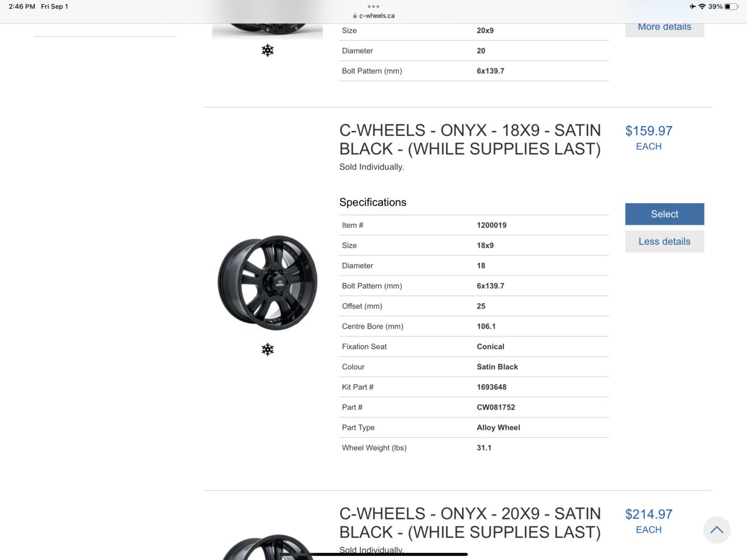Tap the airplane mode icon in status bar
This screenshot has height=560, width=747.
coord(693,6)
